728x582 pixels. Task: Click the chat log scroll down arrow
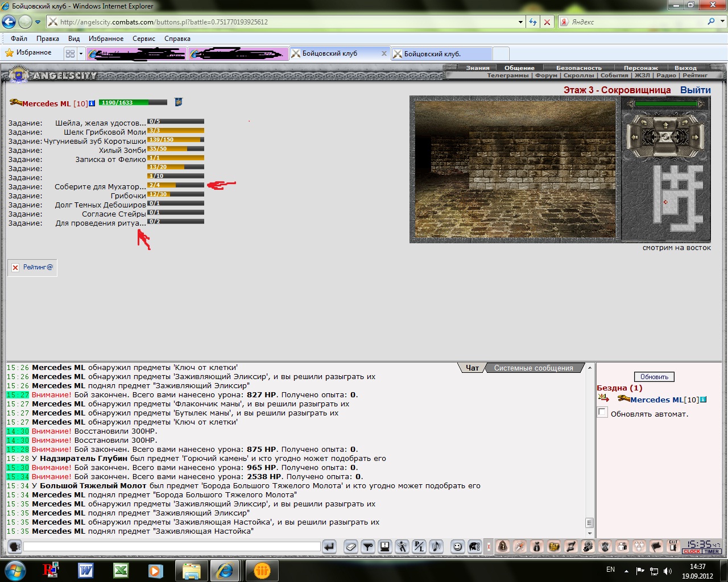[x=589, y=533]
